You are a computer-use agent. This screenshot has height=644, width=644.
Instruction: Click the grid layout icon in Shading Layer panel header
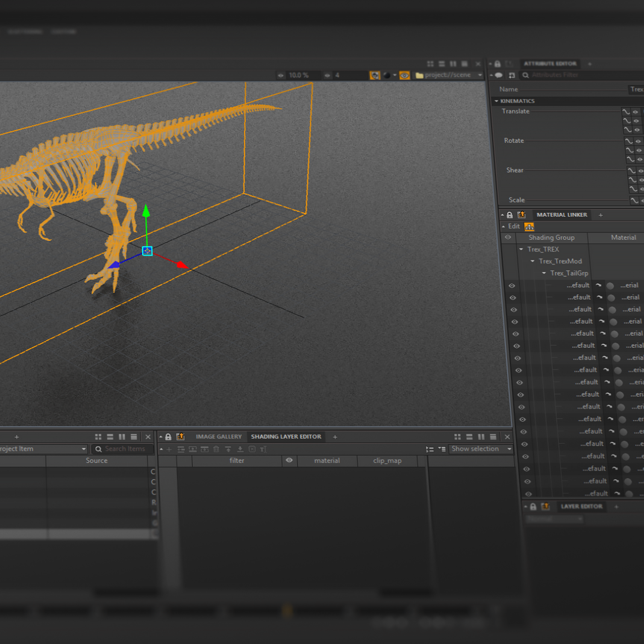(x=457, y=437)
